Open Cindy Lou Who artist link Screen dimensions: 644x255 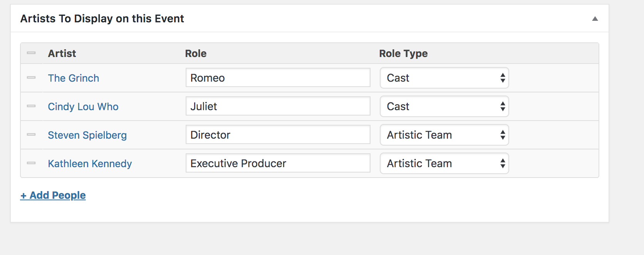83,107
